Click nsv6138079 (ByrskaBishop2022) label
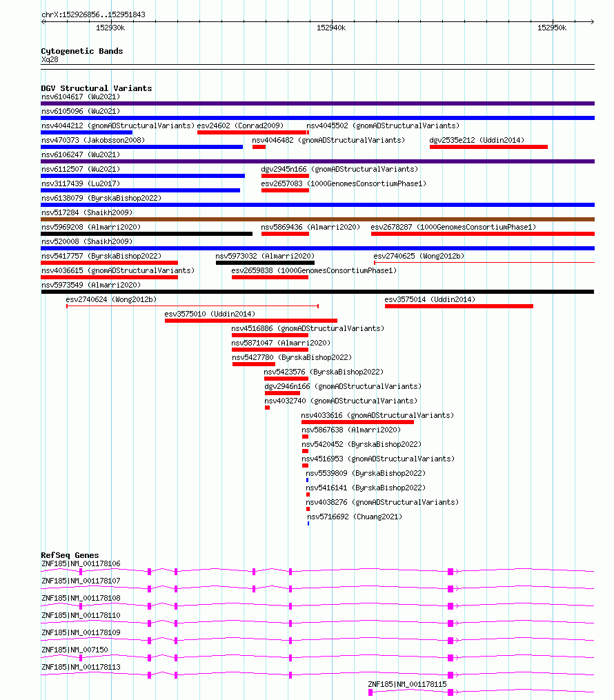Image resolution: width=614 pixels, height=700 pixels. pos(101,198)
